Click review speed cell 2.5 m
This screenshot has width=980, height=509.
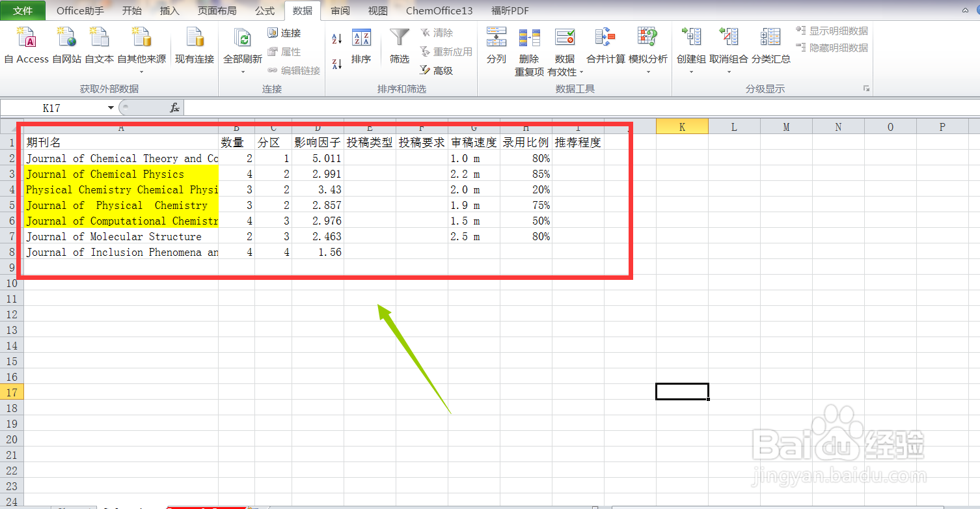(474, 236)
